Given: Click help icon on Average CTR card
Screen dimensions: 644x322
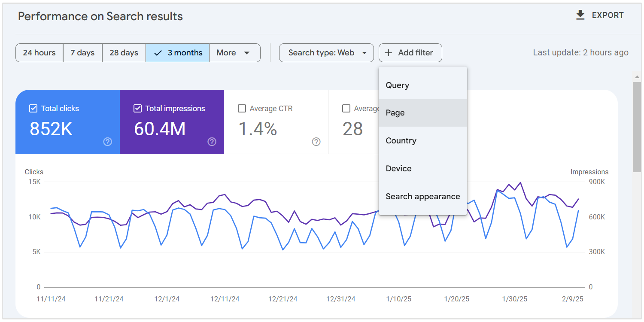Looking at the screenshot, I should 316,142.
